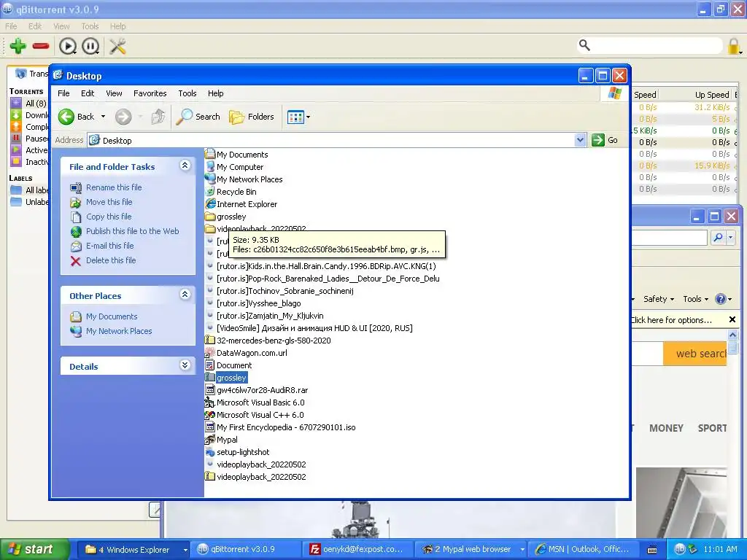Toggle the Folders pane button
Image resolution: width=747 pixels, height=560 pixels.
pos(252,117)
